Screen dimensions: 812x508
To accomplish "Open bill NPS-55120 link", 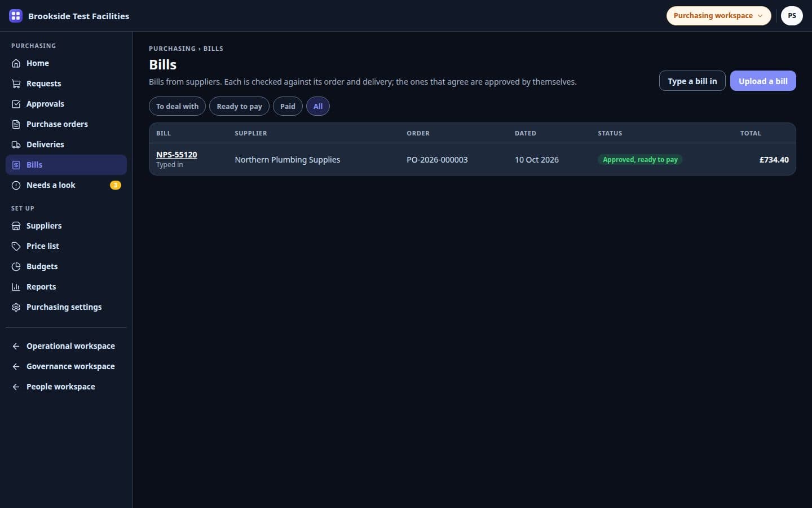I will pyautogui.click(x=176, y=155).
